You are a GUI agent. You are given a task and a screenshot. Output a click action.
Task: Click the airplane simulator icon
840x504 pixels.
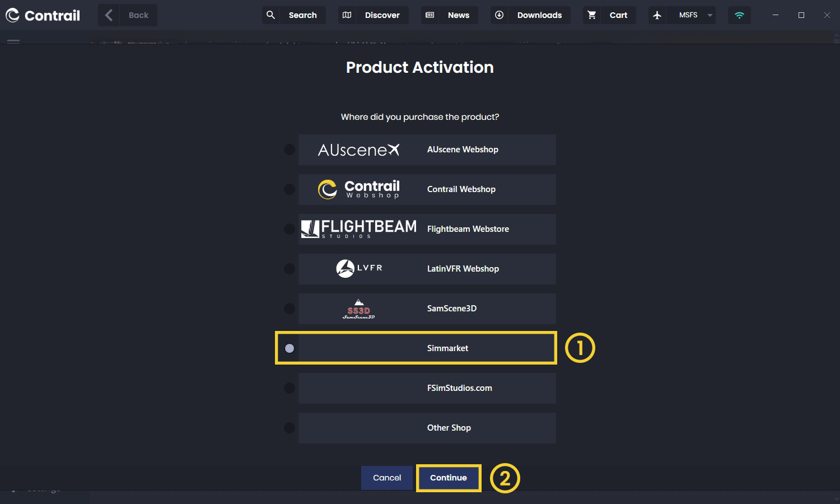(x=657, y=15)
